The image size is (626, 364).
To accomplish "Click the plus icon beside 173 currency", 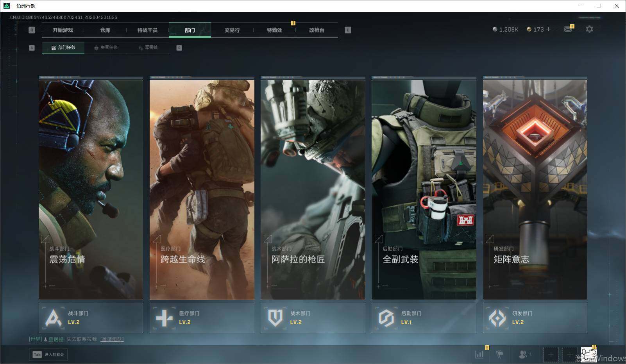I will tap(548, 29).
